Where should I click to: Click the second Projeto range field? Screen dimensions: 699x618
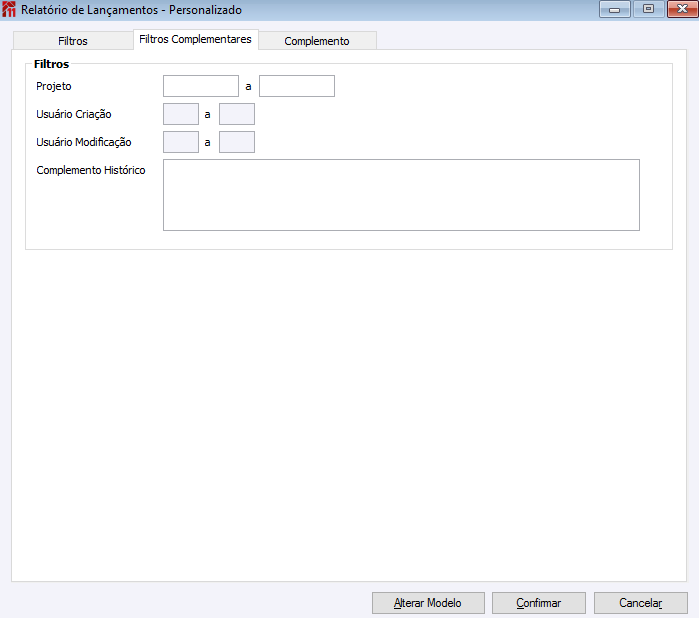pyautogui.click(x=297, y=86)
